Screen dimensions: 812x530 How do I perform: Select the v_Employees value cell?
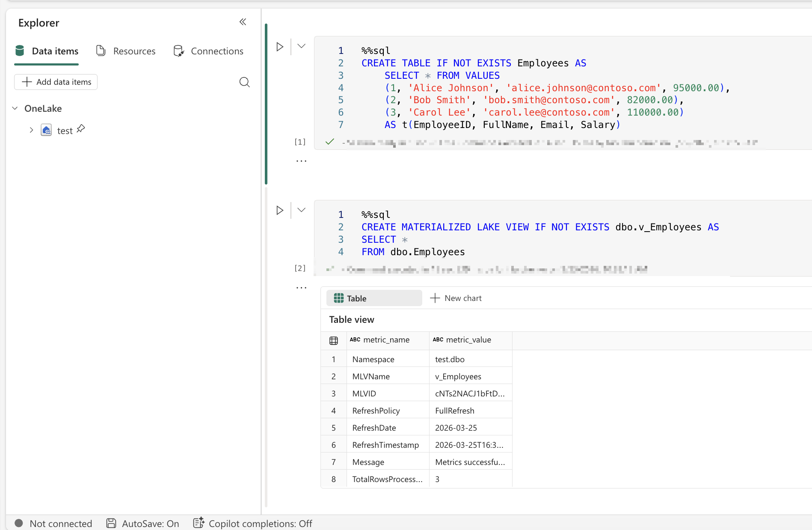click(x=471, y=376)
